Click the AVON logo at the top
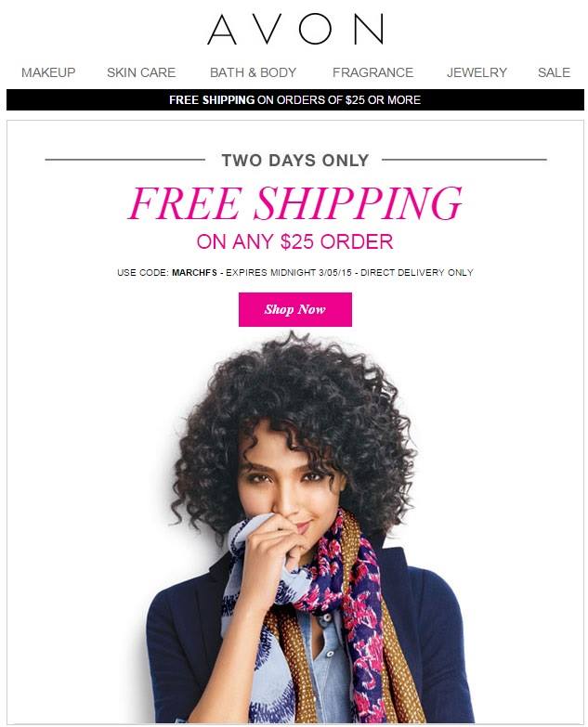The width and height of the screenshot is (588, 727). point(294,29)
